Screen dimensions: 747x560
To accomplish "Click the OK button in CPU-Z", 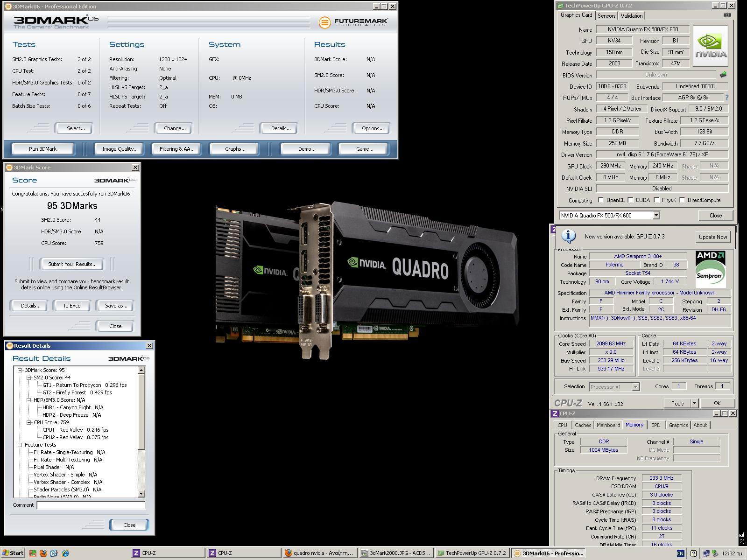I will pyautogui.click(x=717, y=403).
